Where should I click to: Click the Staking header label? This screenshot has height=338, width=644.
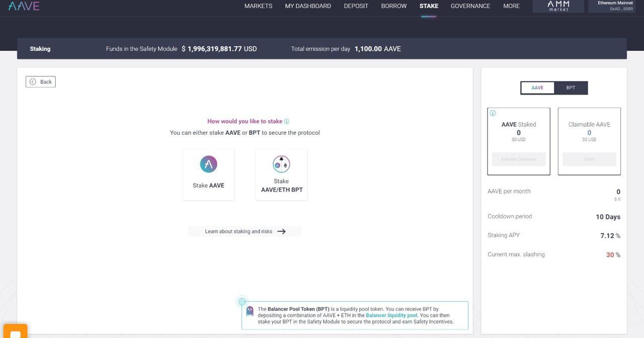(40, 49)
